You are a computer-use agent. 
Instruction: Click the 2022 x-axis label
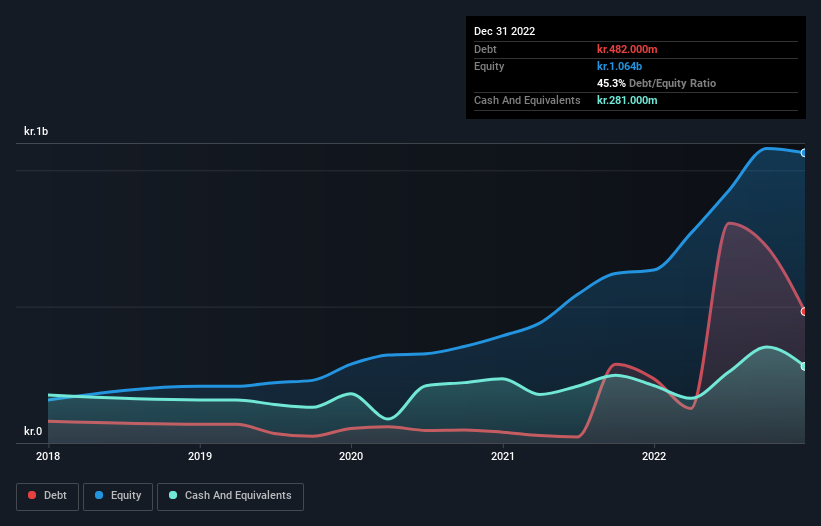(654, 456)
